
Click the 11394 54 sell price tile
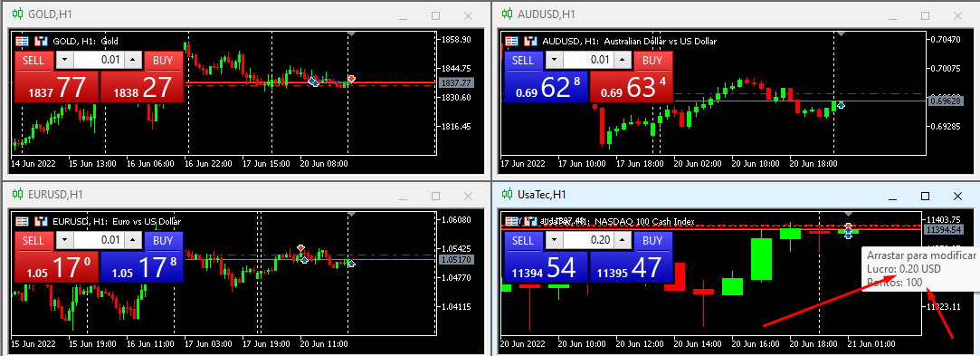(x=547, y=266)
